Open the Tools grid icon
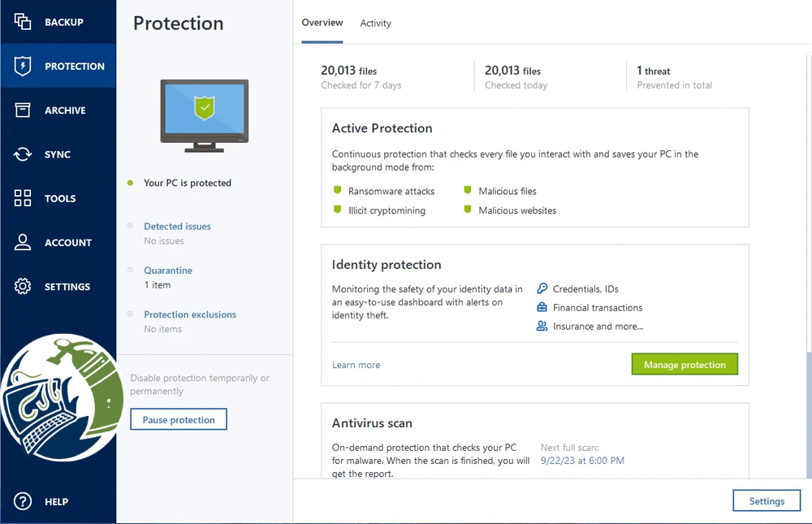The width and height of the screenshot is (812, 524). 22,198
